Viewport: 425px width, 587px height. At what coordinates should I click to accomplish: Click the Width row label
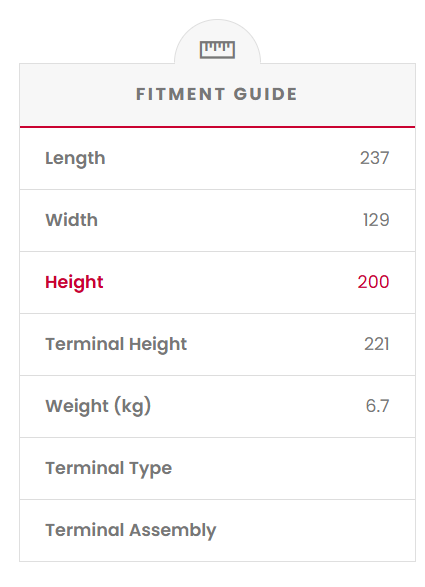coord(72,220)
